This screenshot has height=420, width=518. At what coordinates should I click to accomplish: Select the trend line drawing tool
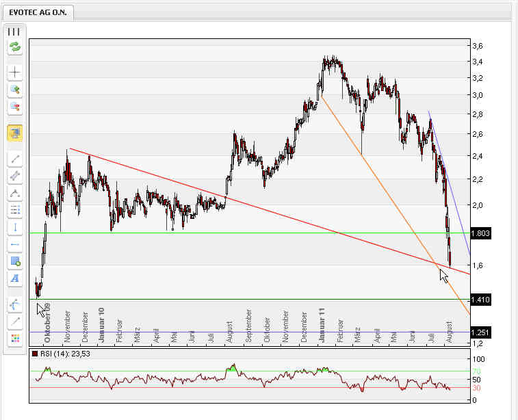(x=14, y=159)
